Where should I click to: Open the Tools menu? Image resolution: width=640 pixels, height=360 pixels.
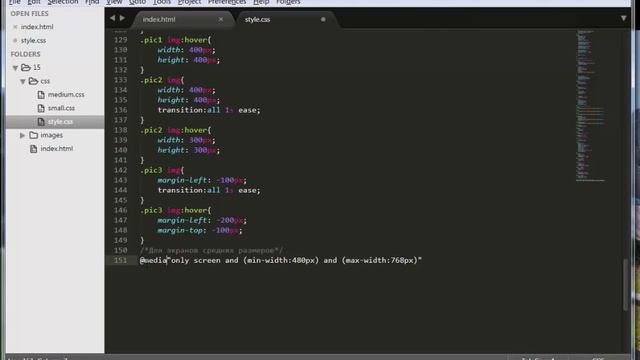162,2
